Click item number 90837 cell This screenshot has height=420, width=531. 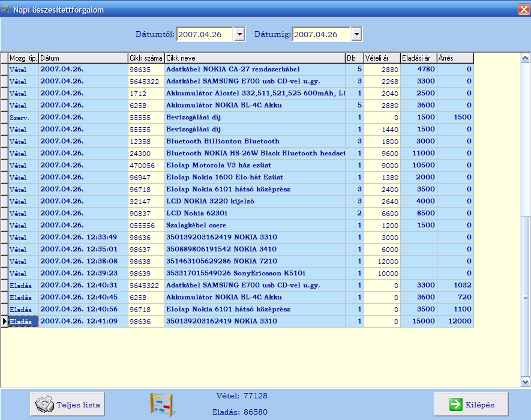pos(146,214)
